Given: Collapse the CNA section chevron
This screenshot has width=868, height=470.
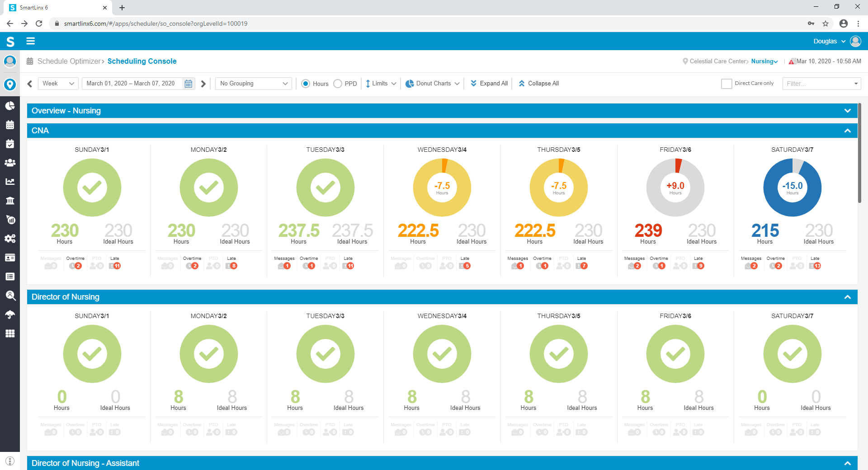Looking at the screenshot, I should click(847, 131).
